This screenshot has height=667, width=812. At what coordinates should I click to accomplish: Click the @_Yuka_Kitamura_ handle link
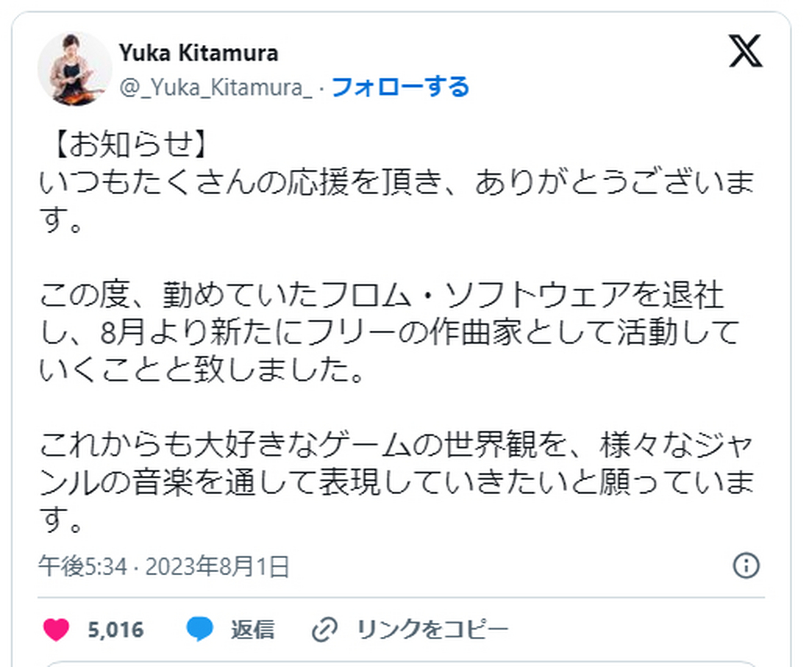coord(215,88)
